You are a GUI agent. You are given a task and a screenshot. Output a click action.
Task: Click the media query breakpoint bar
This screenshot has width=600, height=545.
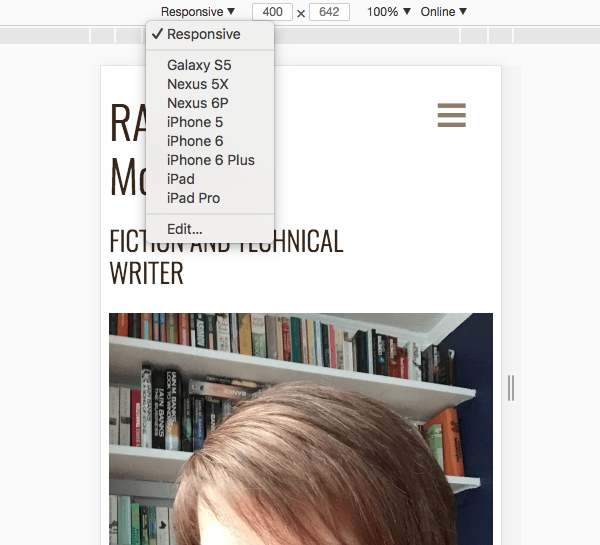pyautogui.click(x=300, y=36)
